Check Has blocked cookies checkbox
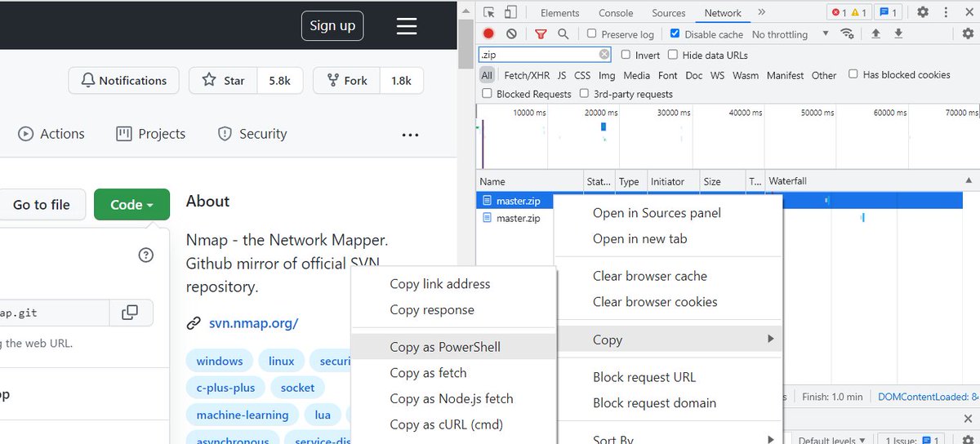Viewport: 980px width, 444px height. pyautogui.click(x=853, y=74)
